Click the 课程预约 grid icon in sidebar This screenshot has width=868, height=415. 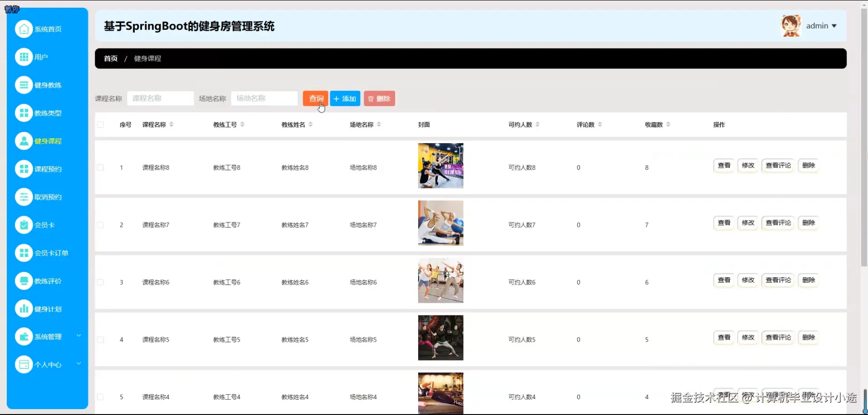(x=24, y=169)
